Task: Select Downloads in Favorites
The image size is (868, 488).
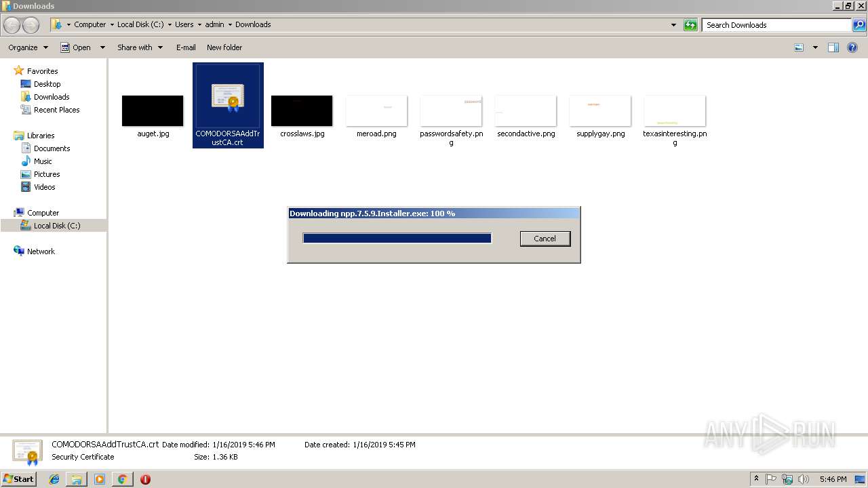Action: (52, 97)
